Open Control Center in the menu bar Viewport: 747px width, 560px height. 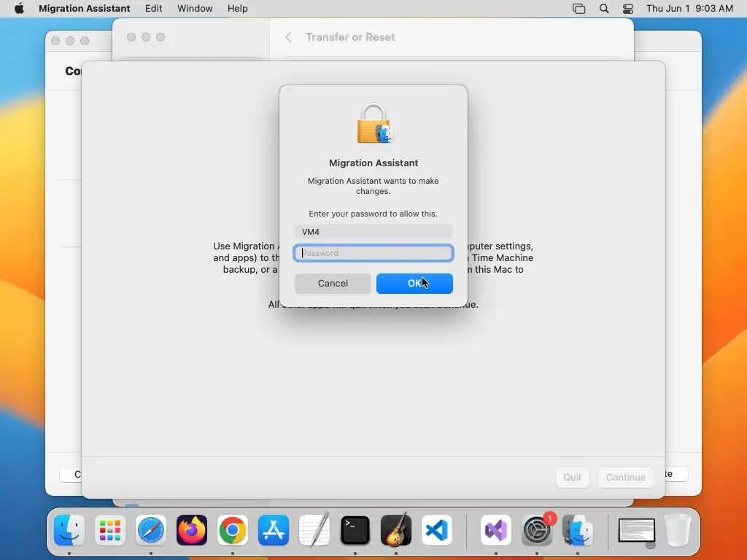point(628,9)
